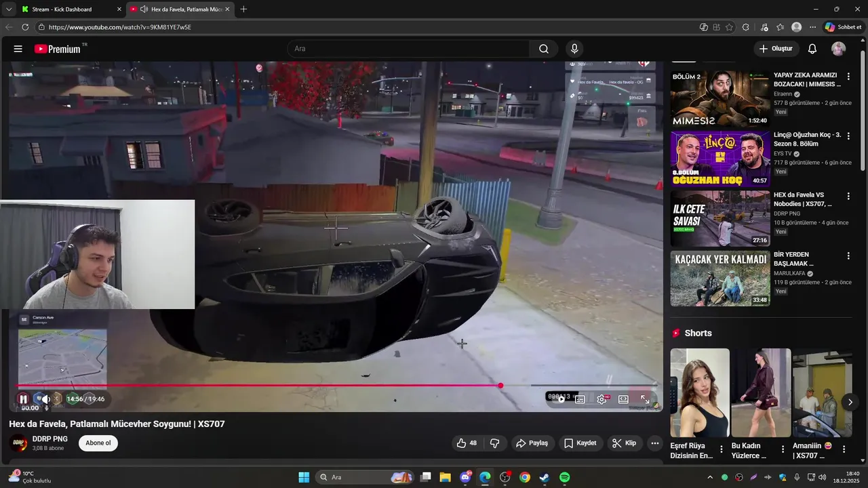The width and height of the screenshot is (868, 488).
Task: Show next Shorts with right arrow
Action: coord(850,402)
